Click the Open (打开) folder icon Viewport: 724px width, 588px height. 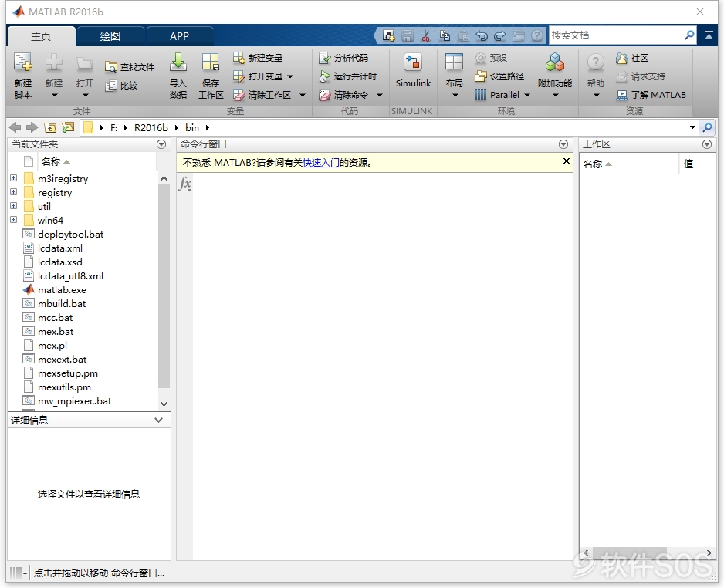(x=85, y=63)
